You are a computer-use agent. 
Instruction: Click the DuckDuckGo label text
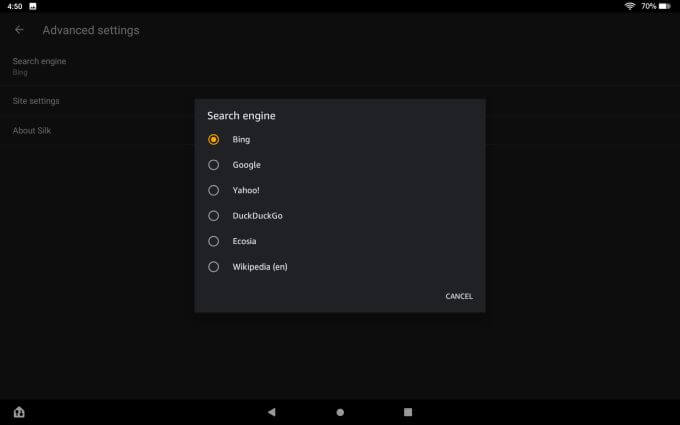(257, 216)
